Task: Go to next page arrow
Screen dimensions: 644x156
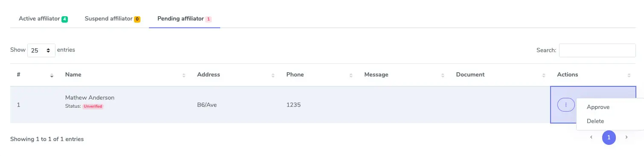Action: [x=627, y=137]
